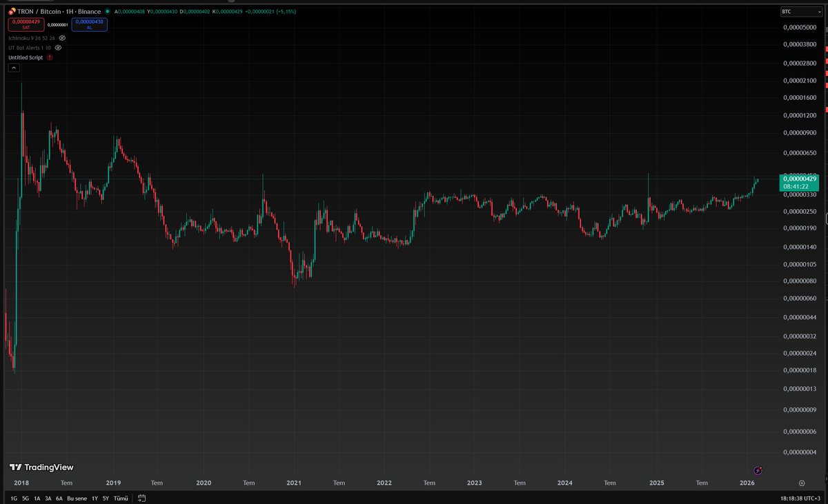Select the Tümü time range
The height and width of the screenshot is (504, 828).
pyautogui.click(x=121, y=498)
